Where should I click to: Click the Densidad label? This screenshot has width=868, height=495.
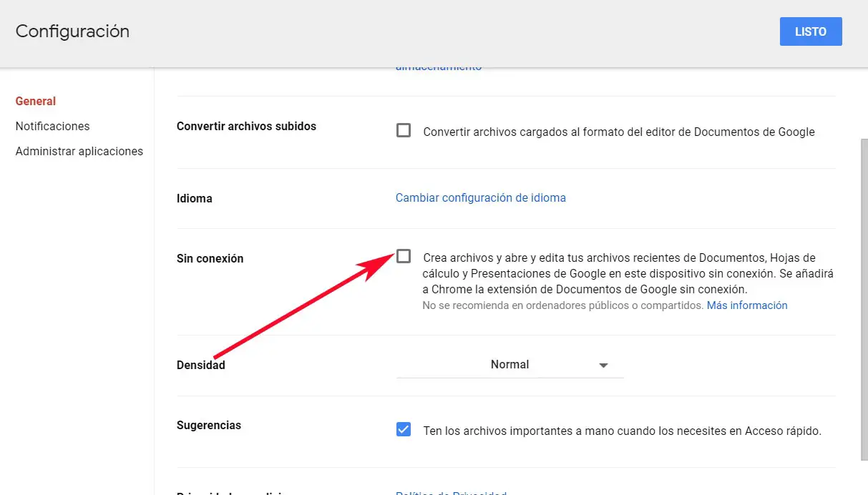pos(201,365)
